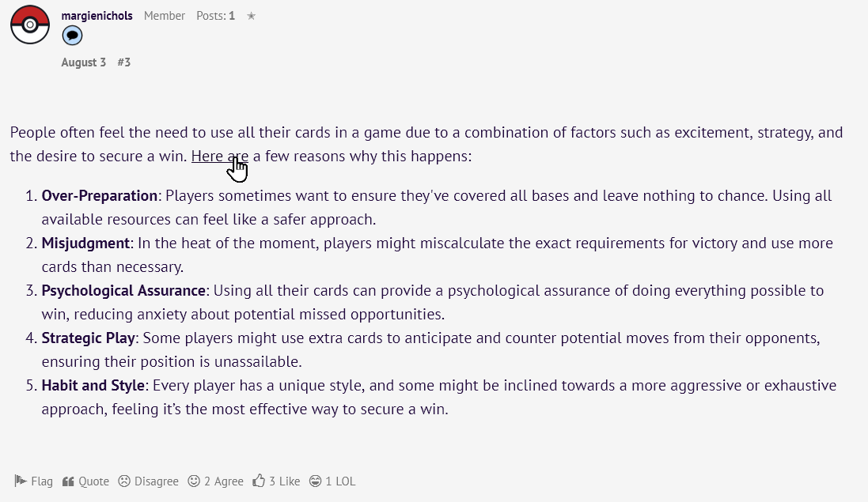Click the Agree smiley face icon
This screenshot has width=868, height=502.
tap(194, 481)
